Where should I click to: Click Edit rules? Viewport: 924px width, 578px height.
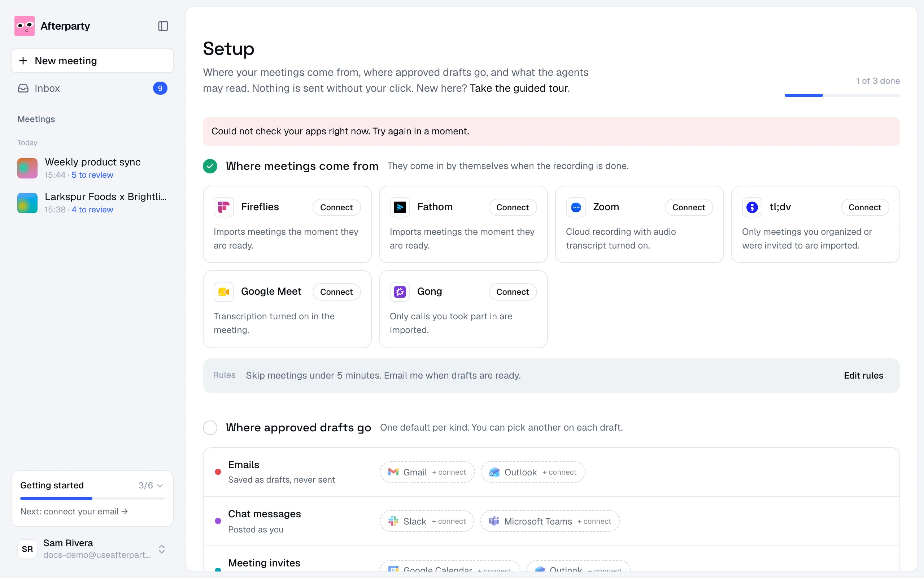click(x=863, y=375)
